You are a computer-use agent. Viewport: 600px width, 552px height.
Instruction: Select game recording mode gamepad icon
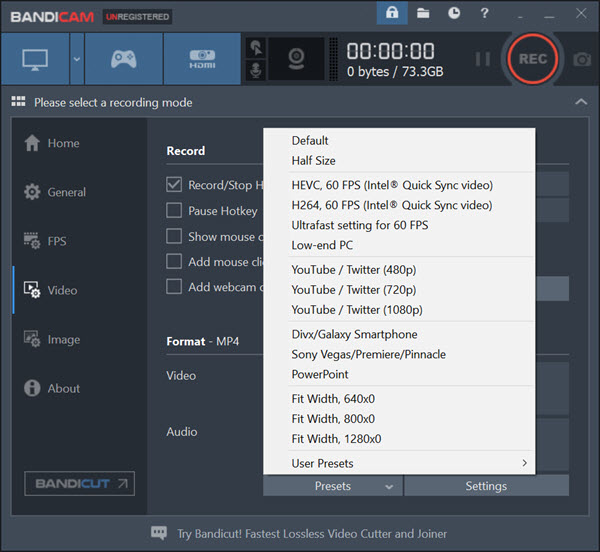(x=124, y=59)
